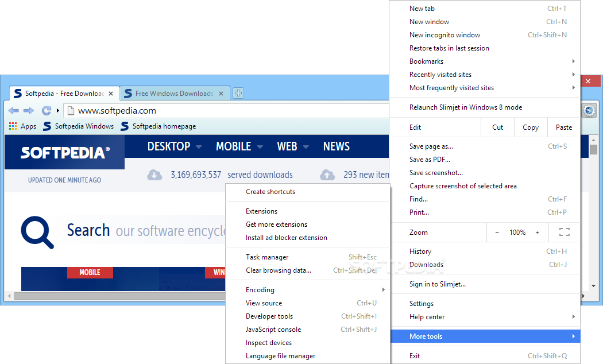Open Settings from menu
Screen dimensions: 603x364
pos(485,304)
